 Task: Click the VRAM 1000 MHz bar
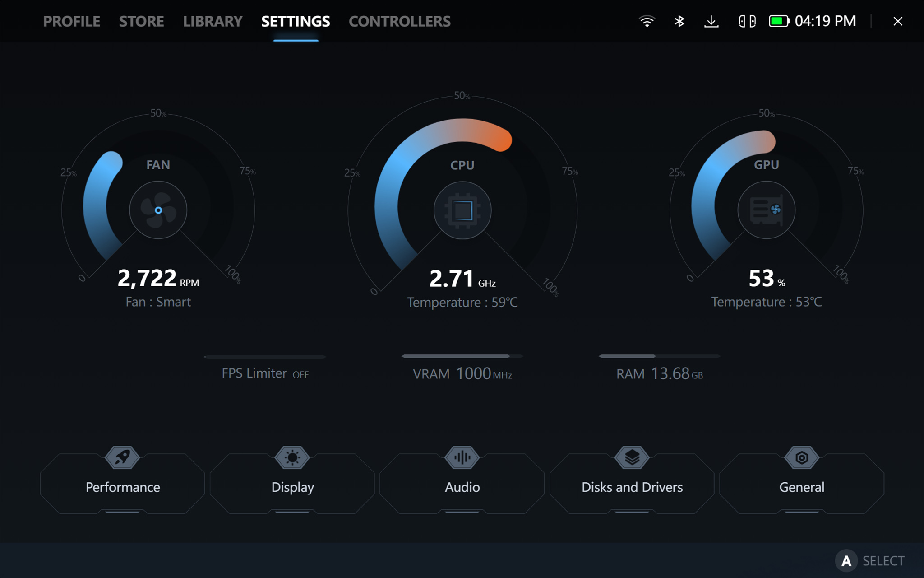pyautogui.click(x=462, y=356)
